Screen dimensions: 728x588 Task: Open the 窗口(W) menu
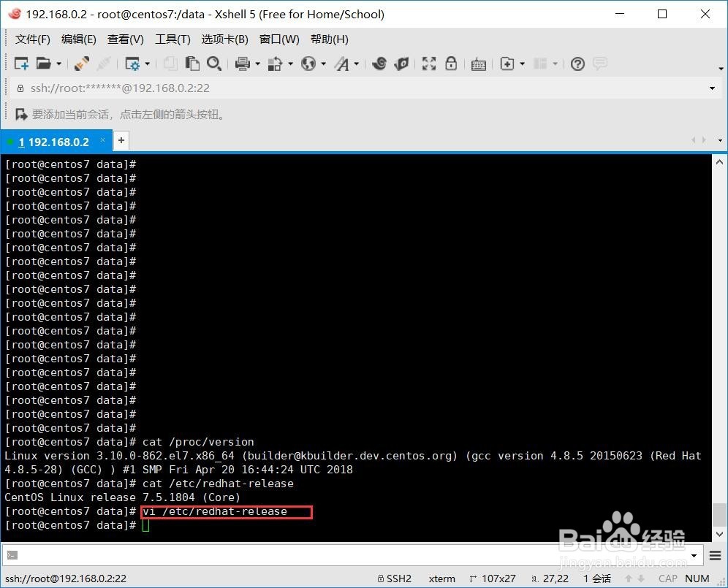279,39
